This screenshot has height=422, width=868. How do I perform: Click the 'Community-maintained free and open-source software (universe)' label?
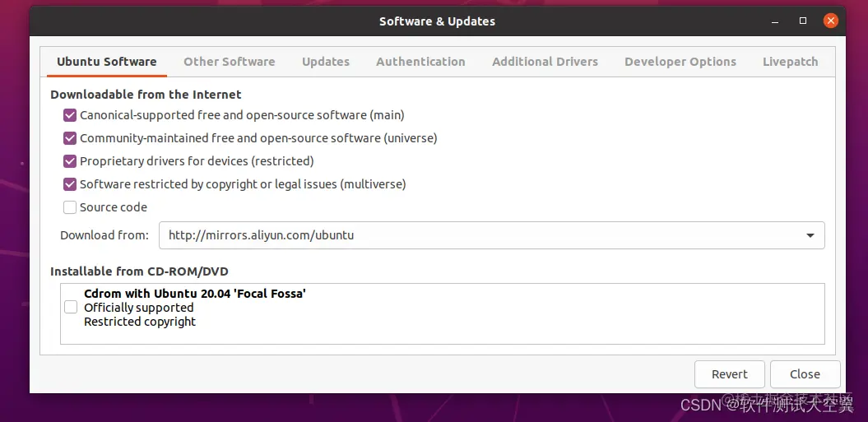tap(258, 138)
